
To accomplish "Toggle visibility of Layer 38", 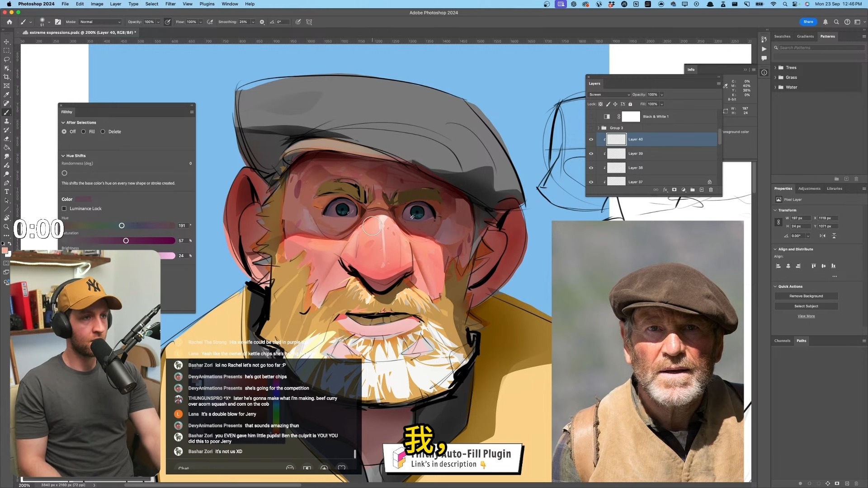I will tap(592, 168).
